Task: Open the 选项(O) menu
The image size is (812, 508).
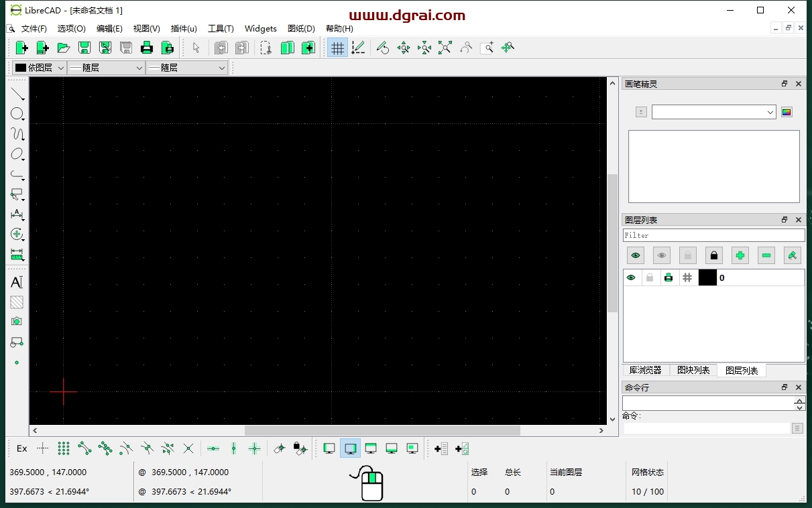Action: click(71, 29)
